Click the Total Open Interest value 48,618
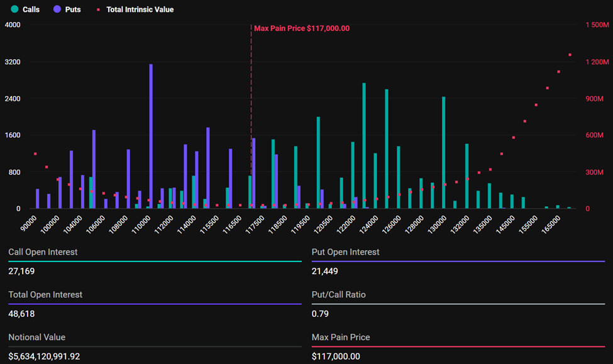The height and width of the screenshot is (364, 613). 20,314
